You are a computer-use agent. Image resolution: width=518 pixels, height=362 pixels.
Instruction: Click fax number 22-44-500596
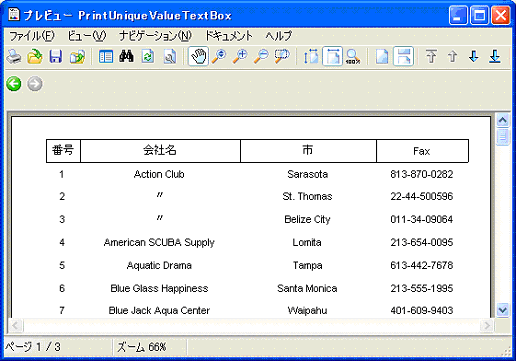[422, 197]
